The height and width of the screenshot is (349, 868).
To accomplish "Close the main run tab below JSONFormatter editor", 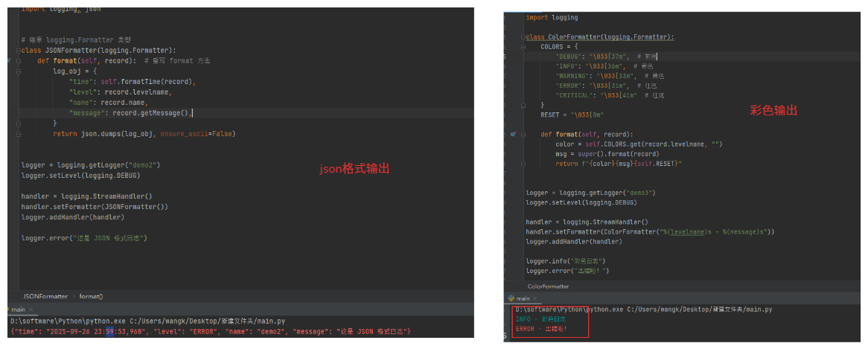I will 31,309.
